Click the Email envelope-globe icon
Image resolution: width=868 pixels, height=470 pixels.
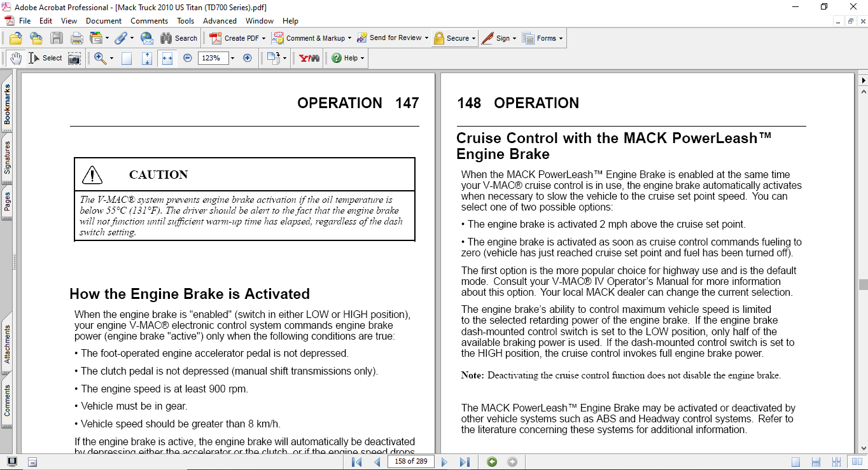coord(146,38)
